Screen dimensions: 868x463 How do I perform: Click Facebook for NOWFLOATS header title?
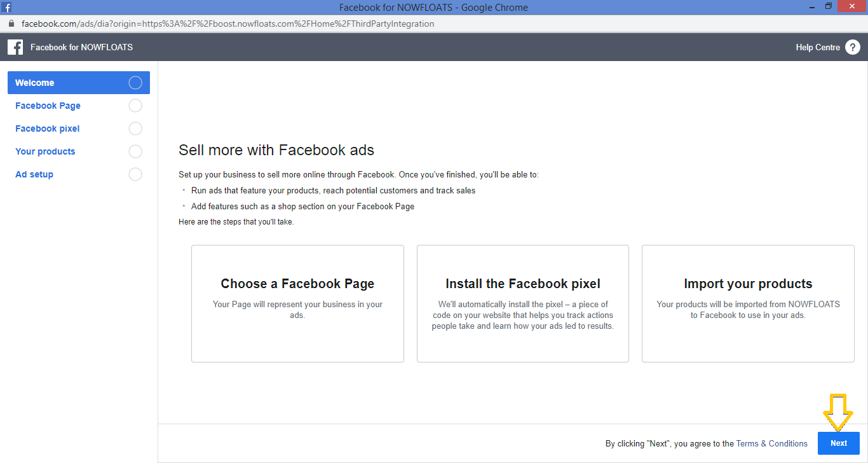point(81,47)
